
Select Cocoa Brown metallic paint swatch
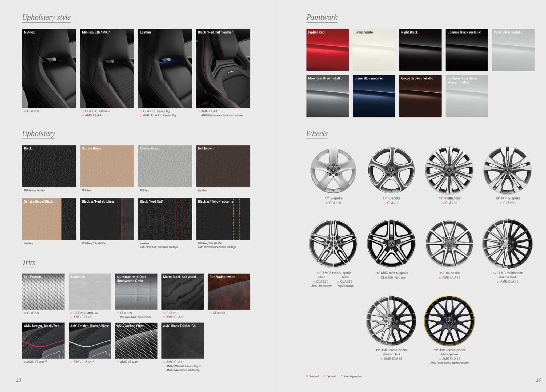420,96
